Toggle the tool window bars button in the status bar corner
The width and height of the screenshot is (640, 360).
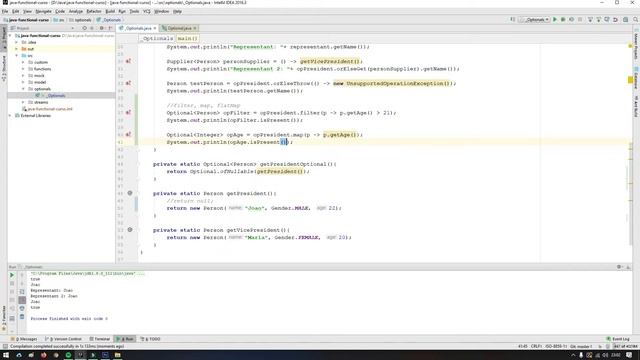pyautogui.click(x=5, y=347)
